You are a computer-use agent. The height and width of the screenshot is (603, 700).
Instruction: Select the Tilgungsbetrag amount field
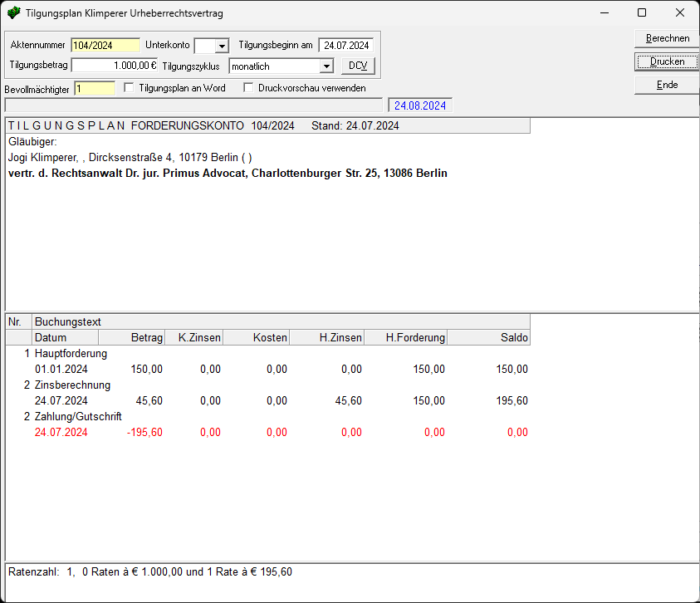[115, 66]
